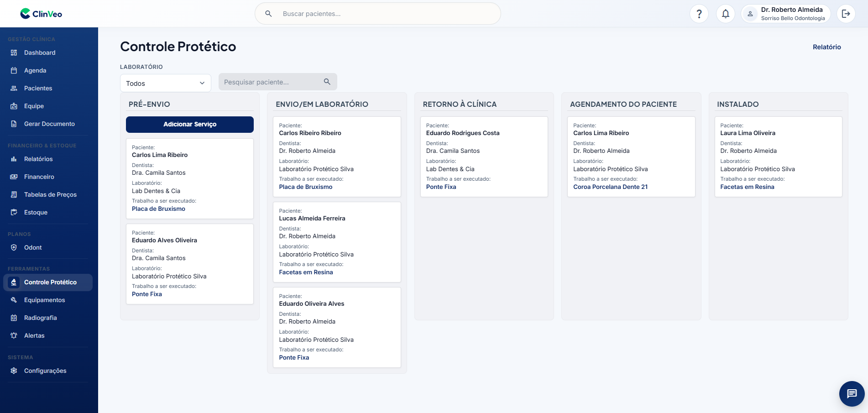Open the Radiografia menu item
Image resolution: width=868 pixels, height=413 pixels.
point(48,318)
